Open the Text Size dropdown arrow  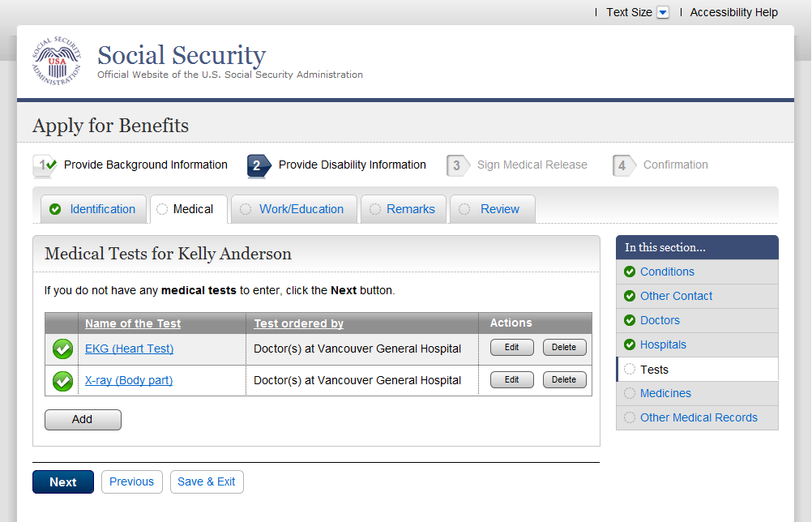click(663, 13)
